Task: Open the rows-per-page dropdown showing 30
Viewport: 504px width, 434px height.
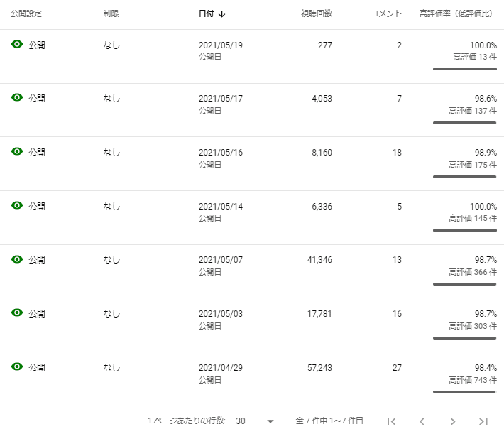Action: (x=254, y=421)
